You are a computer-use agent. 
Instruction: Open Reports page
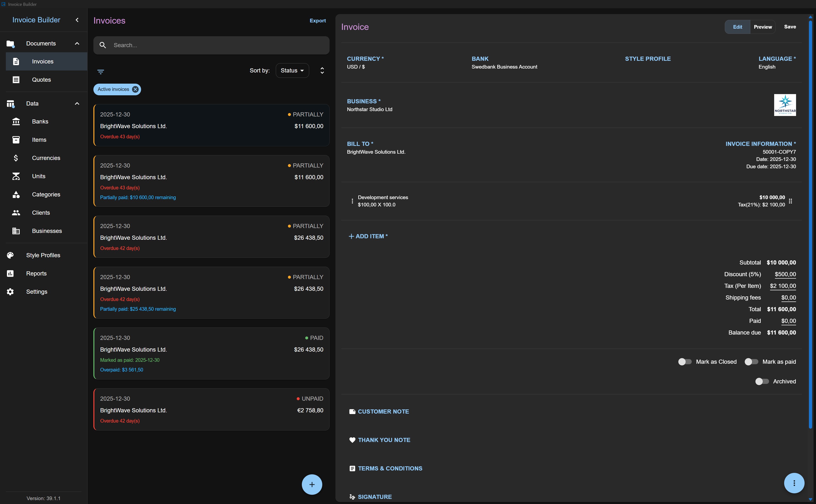coord(44,273)
